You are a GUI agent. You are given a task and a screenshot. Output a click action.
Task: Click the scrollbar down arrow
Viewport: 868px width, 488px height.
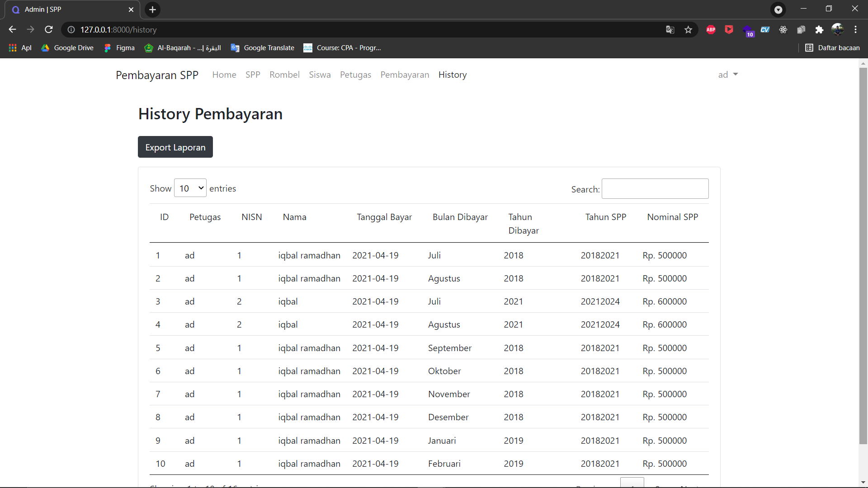(x=863, y=483)
